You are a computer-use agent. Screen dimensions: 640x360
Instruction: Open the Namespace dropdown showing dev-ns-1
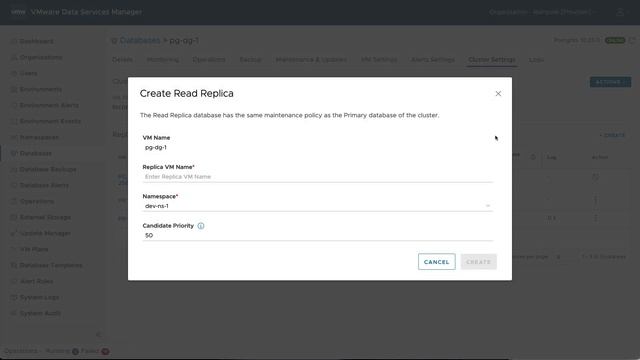pos(318,206)
